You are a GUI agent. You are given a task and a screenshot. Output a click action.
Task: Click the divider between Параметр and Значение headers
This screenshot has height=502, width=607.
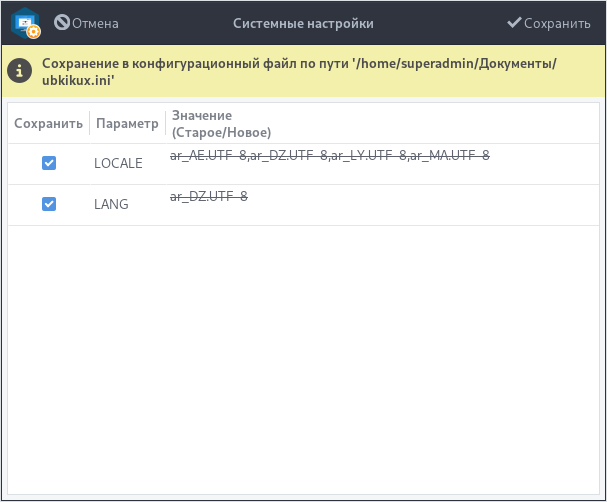(165, 124)
